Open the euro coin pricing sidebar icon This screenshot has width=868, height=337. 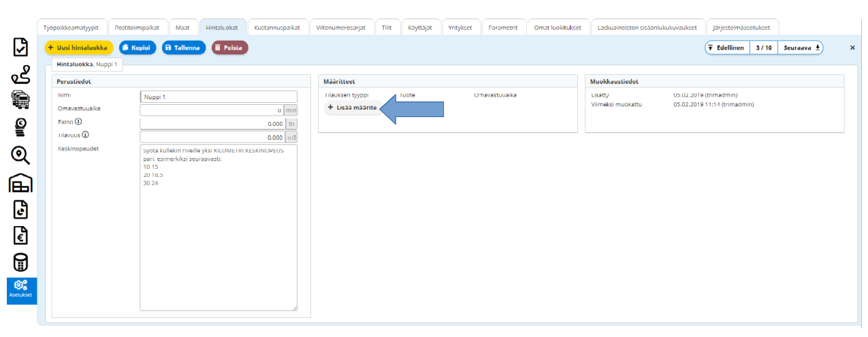(21, 127)
